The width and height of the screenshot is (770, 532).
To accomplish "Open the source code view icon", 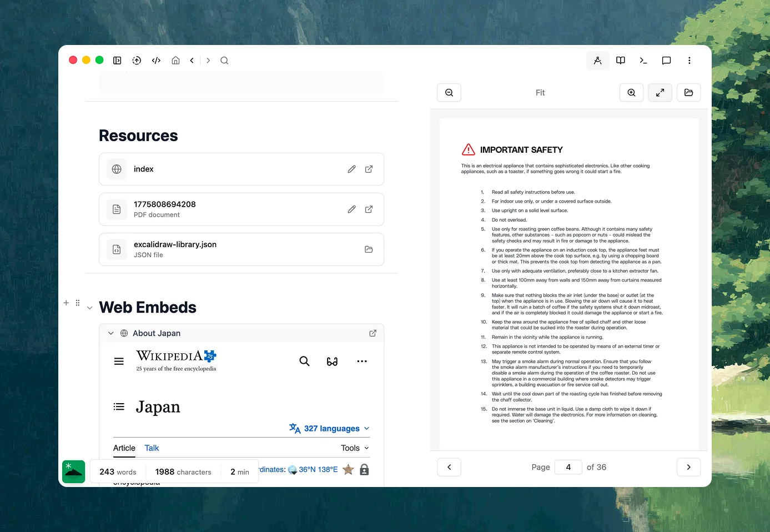I will click(x=156, y=61).
